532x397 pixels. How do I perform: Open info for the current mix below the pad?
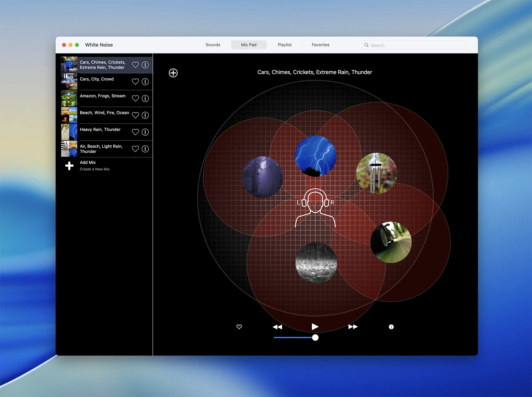click(x=391, y=327)
